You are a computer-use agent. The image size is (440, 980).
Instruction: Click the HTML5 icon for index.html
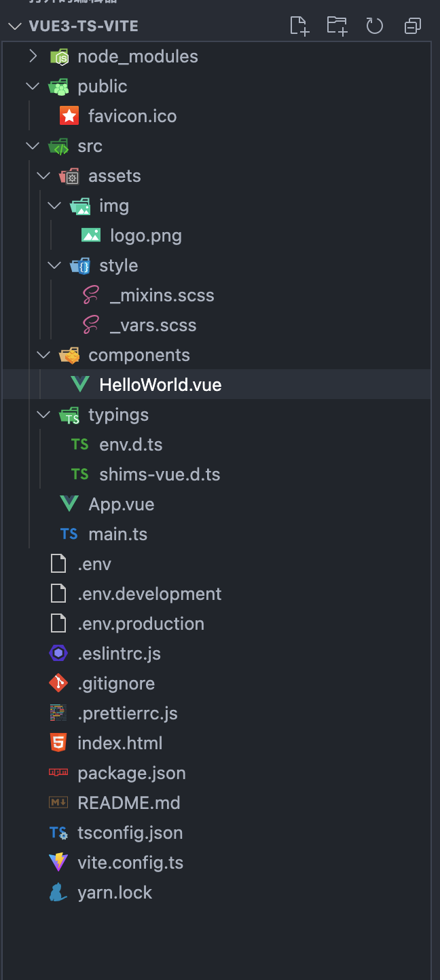[58, 743]
